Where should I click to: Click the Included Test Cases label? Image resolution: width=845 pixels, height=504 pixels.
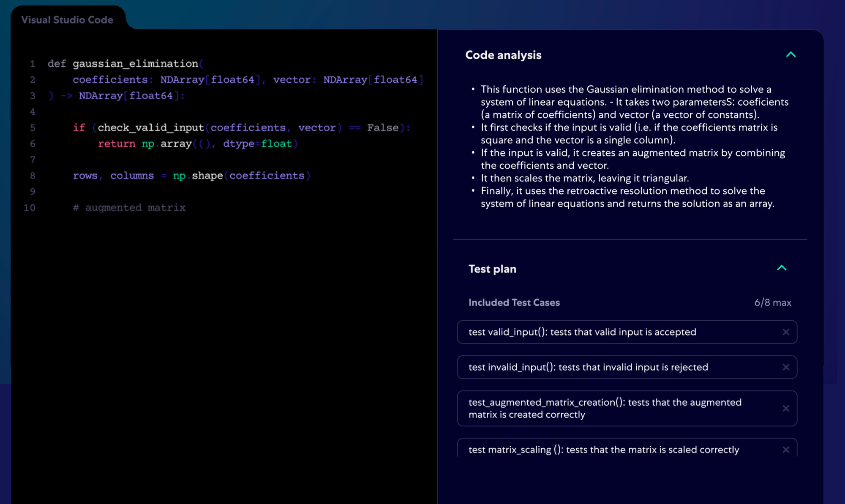click(514, 303)
